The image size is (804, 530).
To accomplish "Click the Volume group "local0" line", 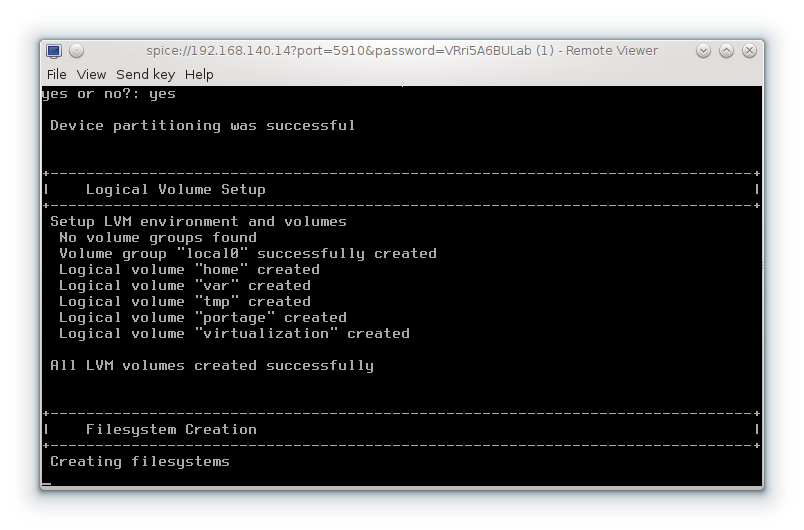I will (x=248, y=253).
